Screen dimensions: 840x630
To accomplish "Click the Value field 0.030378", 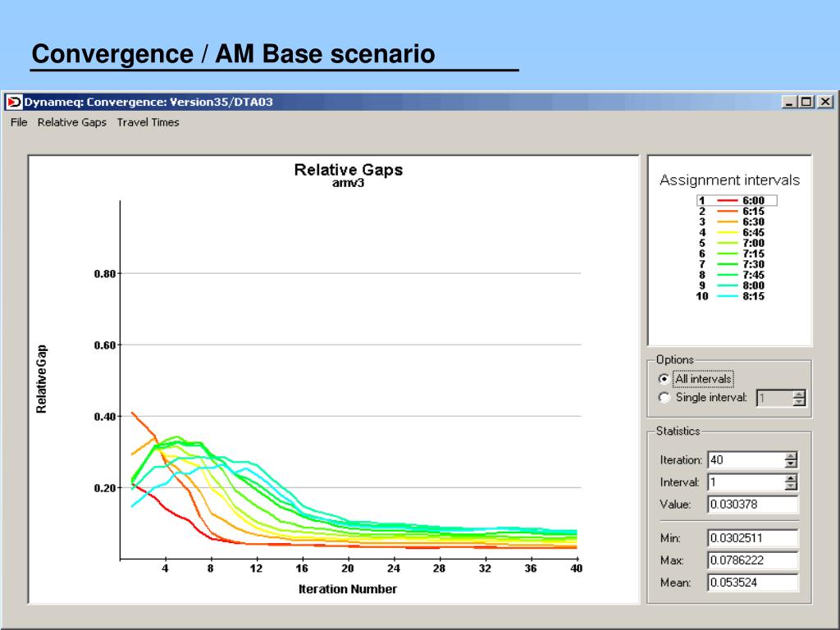I will pyautogui.click(x=753, y=504).
